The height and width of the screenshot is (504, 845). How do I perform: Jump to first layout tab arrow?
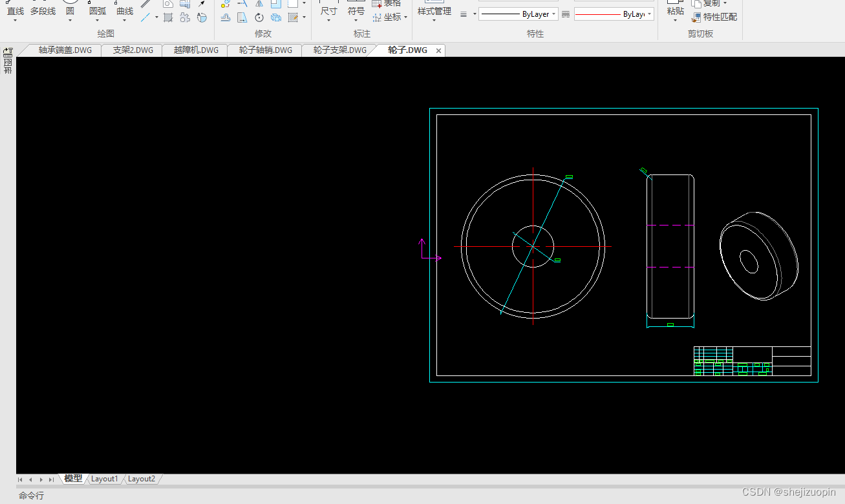pos(20,479)
